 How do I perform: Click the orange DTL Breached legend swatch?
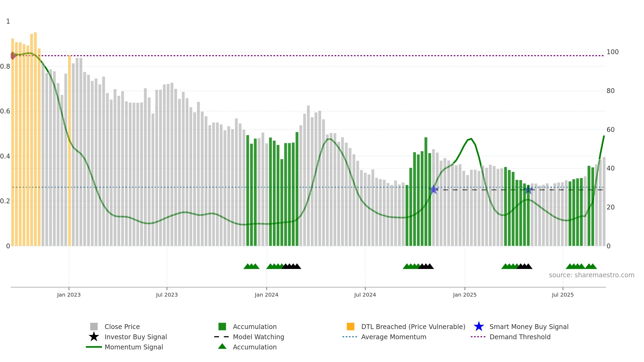tap(350, 326)
